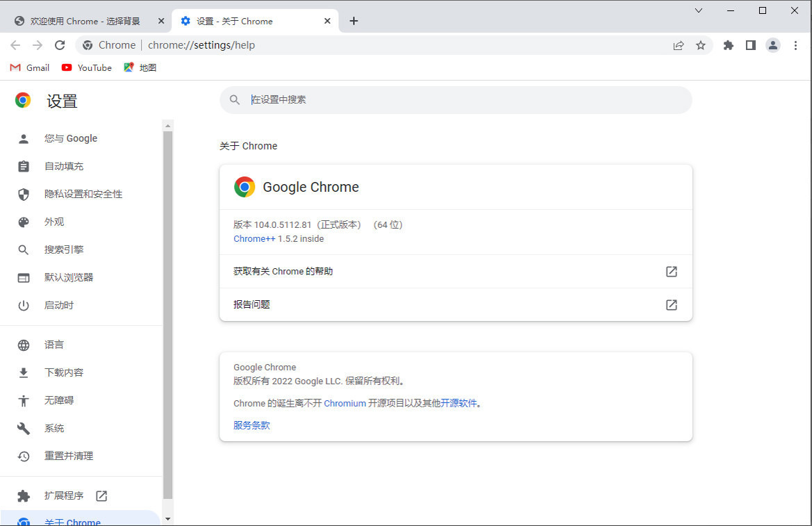Open a new tab with plus button
Image resolution: width=812 pixels, height=526 pixels.
coord(354,22)
